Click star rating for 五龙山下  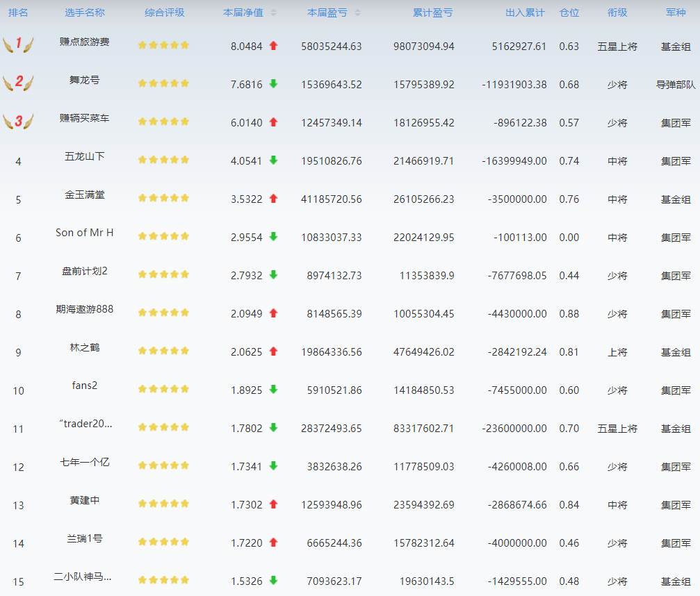[x=164, y=160]
